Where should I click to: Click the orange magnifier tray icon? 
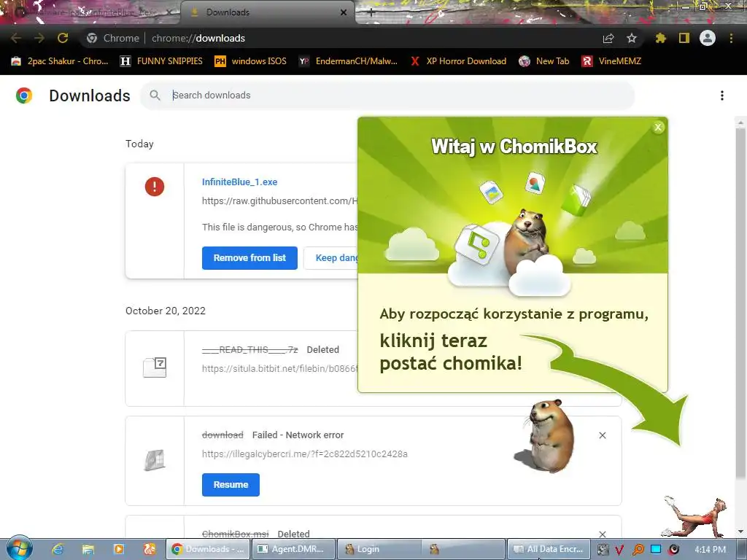638,550
